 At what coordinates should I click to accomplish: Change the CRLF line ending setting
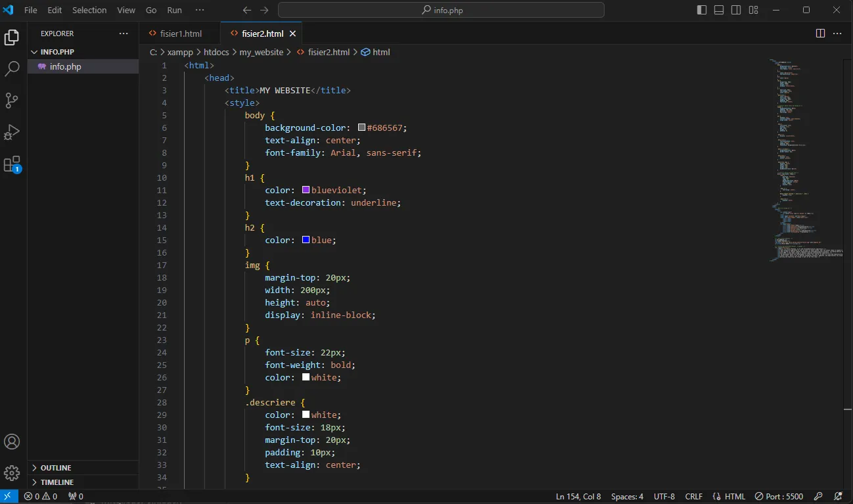pos(693,497)
